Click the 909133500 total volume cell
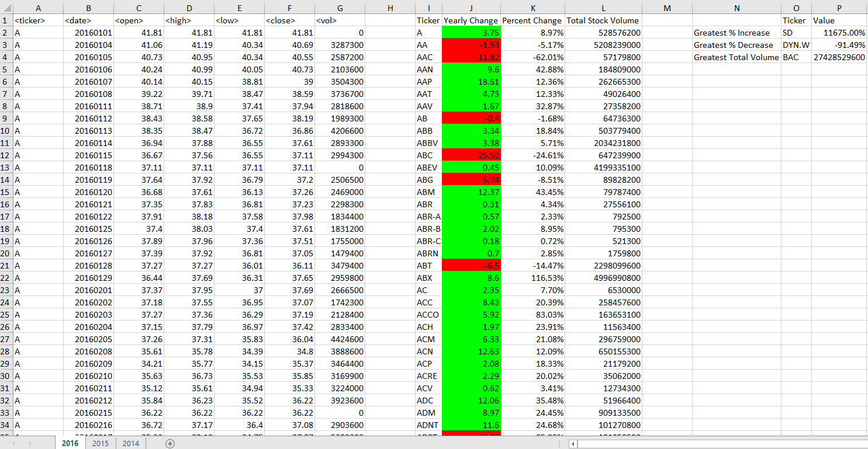 click(603, 413)
